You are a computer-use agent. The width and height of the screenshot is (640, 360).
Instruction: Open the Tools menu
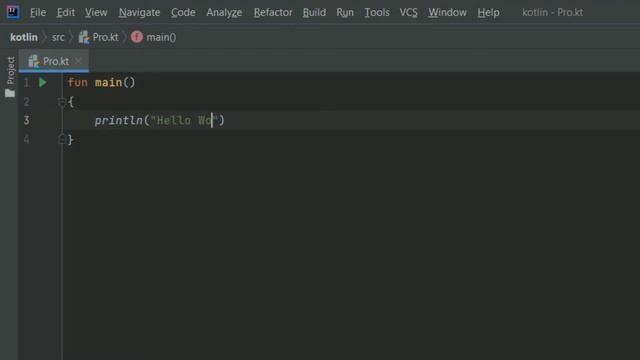[x=377, y=13]
